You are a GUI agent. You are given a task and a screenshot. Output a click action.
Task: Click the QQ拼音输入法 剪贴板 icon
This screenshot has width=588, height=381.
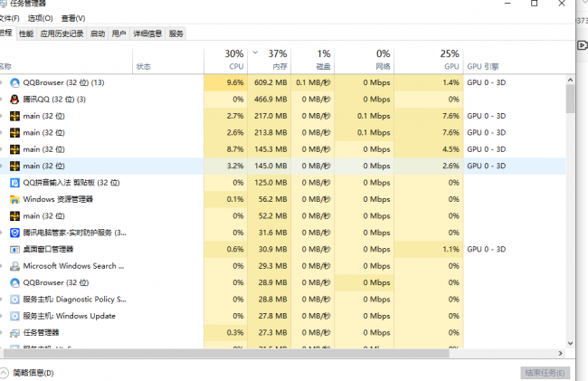[x=14, y=183]
